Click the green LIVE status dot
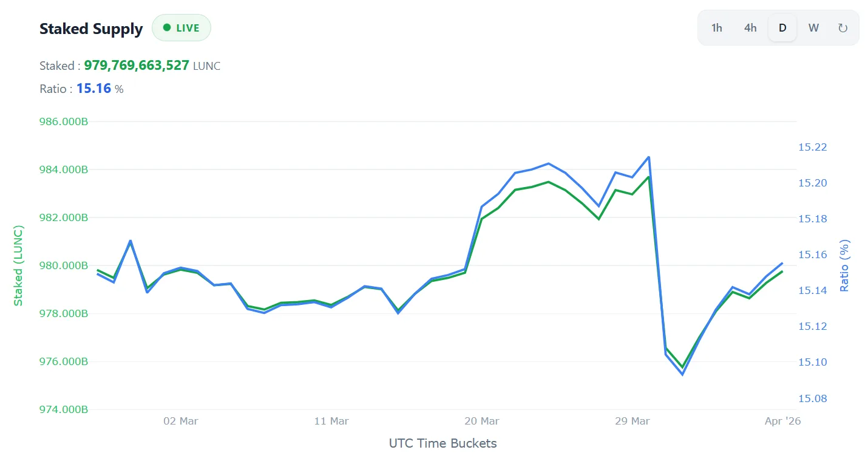The height and width of the screenshot is (461, 868). (167, 27)
